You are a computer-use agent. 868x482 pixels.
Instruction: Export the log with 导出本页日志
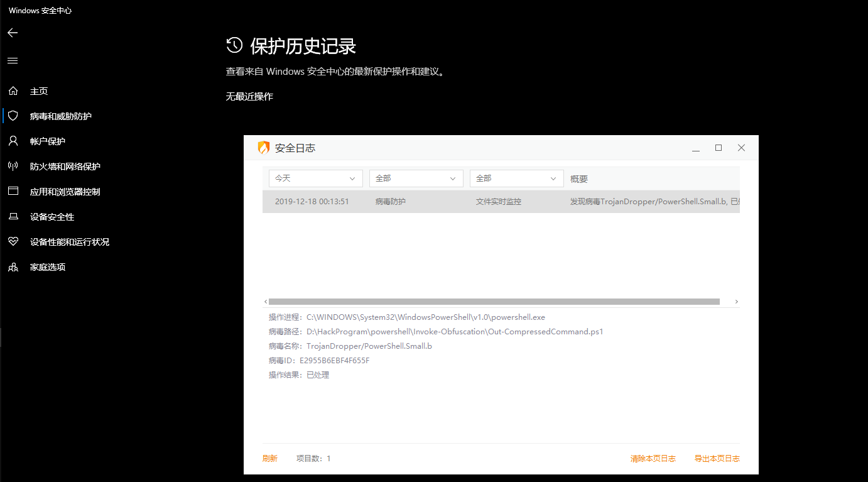(x=717, y=459)
